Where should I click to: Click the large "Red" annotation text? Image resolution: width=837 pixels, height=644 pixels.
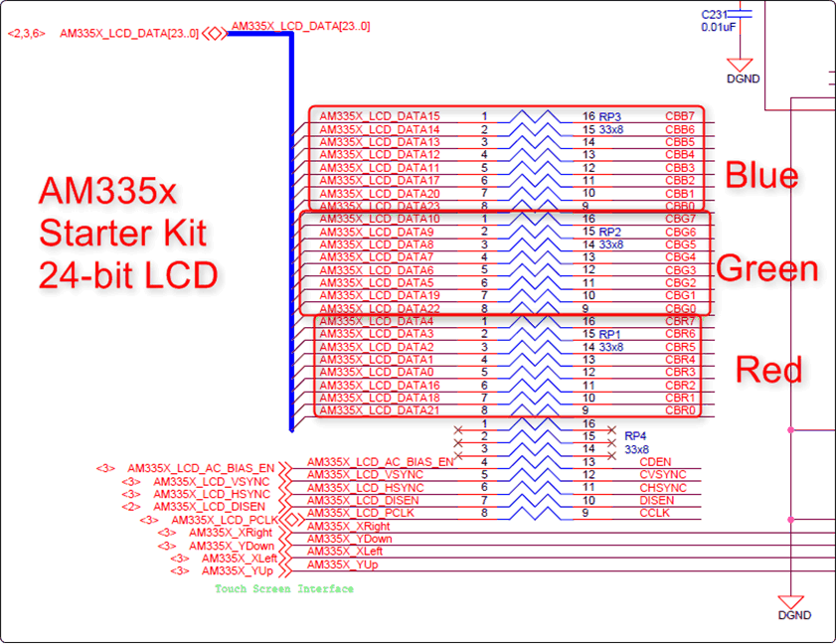click(x=768, y=370)
